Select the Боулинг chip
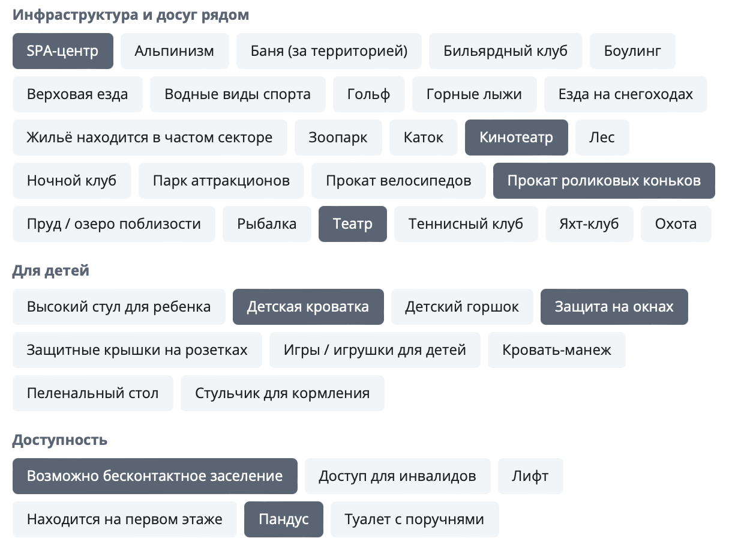The width and height of the screenshot is (756, 556). click(x=632, y=51)
